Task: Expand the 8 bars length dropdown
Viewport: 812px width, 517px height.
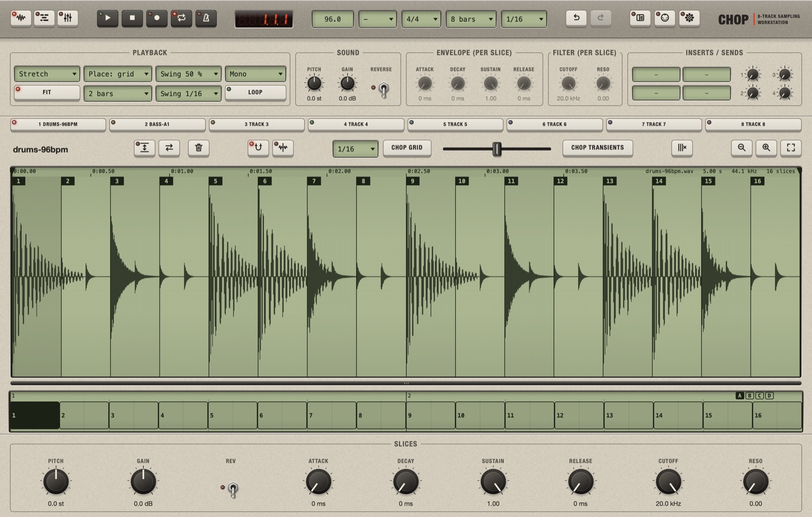Action: (471, 19)
